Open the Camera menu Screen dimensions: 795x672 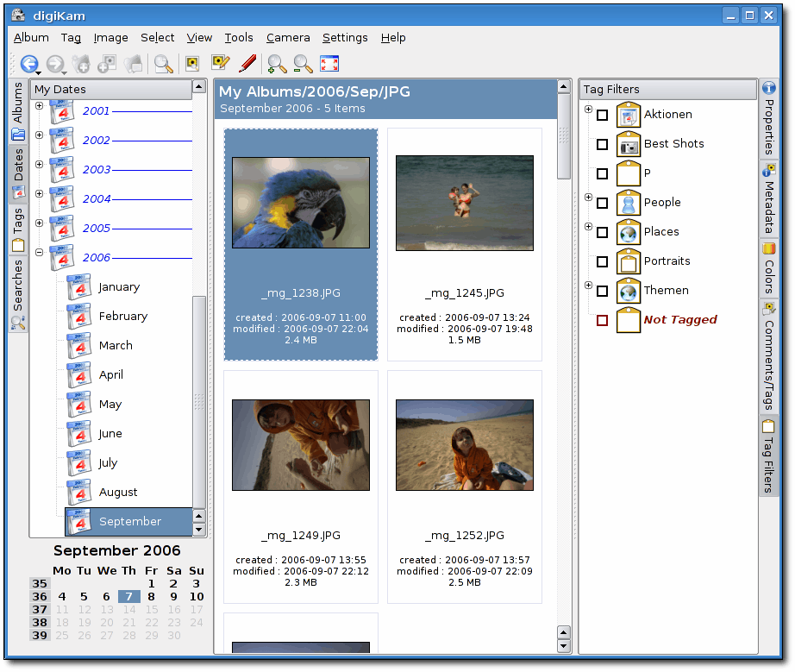pos(288,38)
